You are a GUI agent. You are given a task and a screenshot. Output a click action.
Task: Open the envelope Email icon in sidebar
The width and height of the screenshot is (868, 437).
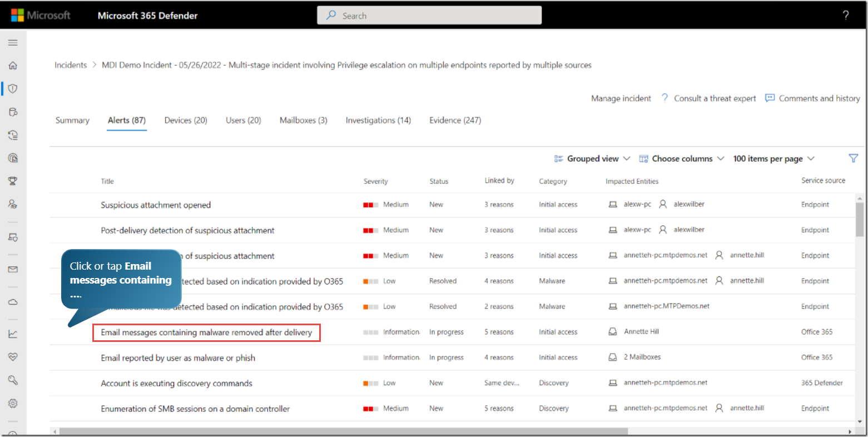click(13, 270)
